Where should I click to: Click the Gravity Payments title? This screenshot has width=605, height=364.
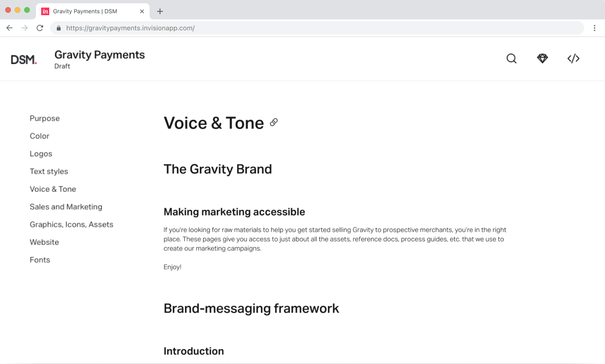pos(99,55)
